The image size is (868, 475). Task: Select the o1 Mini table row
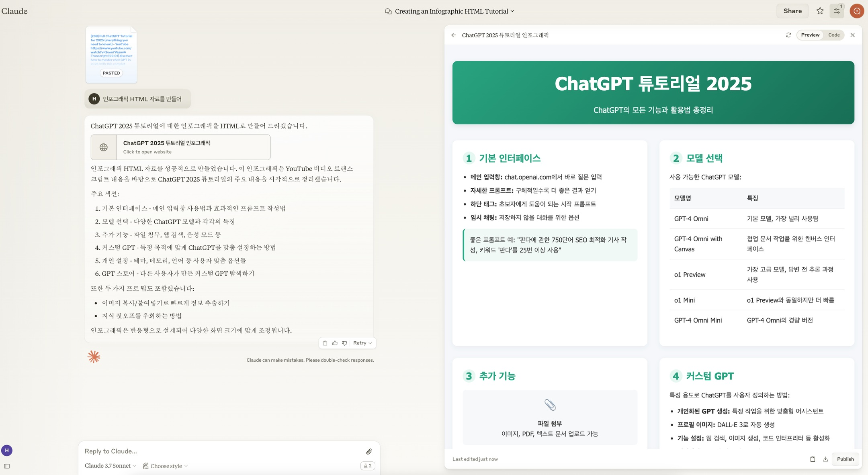[757, 300]
